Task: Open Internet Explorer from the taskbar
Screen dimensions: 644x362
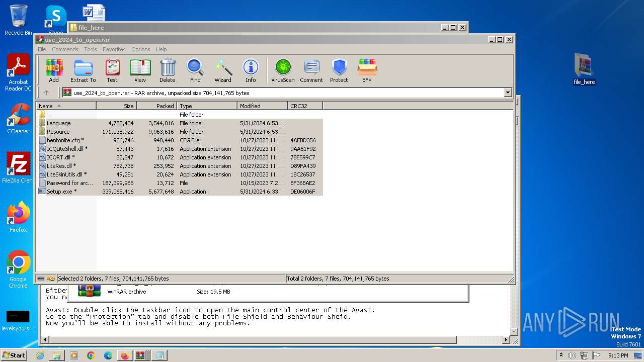Action: (x=40, y=355)
